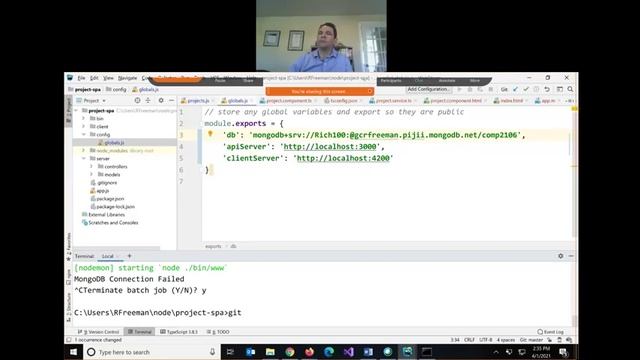This screenshot has height=360, width=640.
Task: Click the Windows Start button
Action: 73,352
